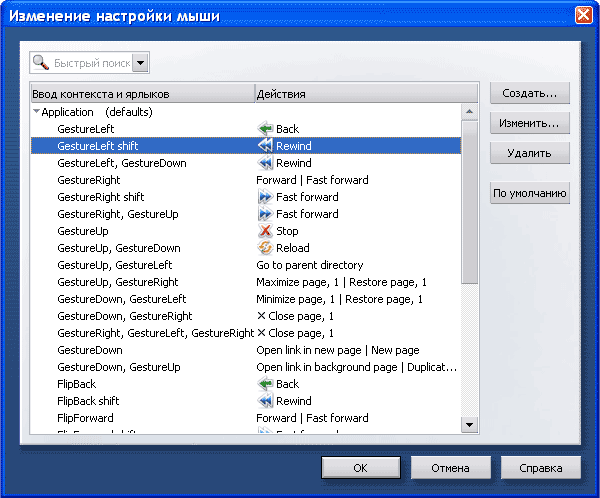Select the GestureDown, GestureLeft row

(246, 299)
